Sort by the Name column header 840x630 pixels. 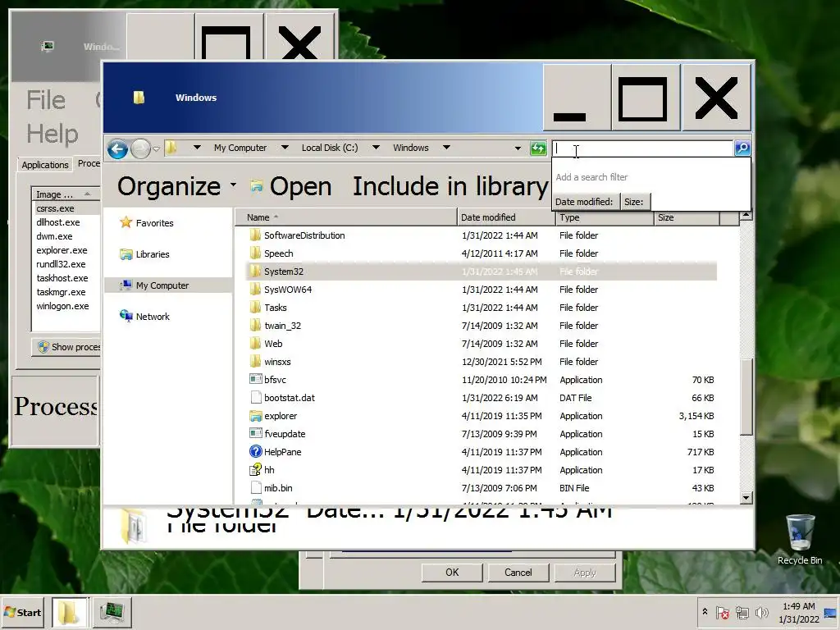point(345,217)
